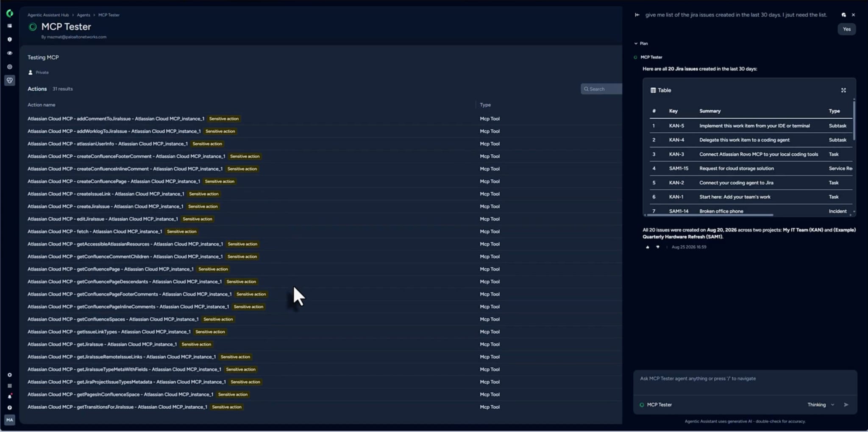Screen dimensions: 868x432
Task: Go to Agents breadcrumb
Action: 83,15
